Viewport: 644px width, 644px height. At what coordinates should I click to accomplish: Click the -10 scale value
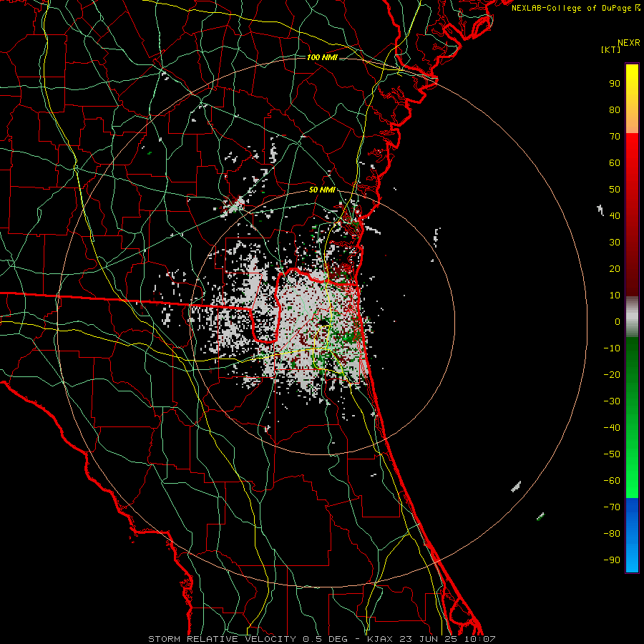612,348
